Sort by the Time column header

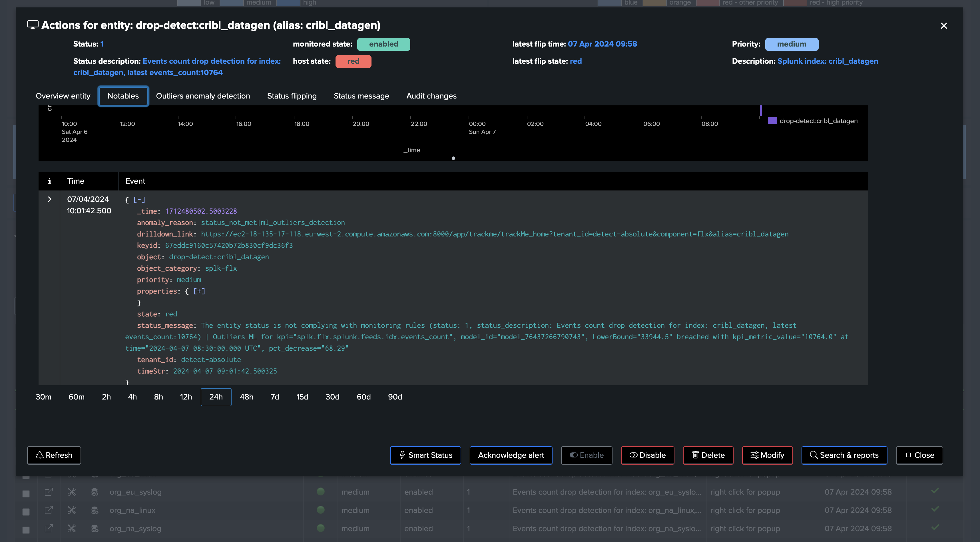[76, 181]
